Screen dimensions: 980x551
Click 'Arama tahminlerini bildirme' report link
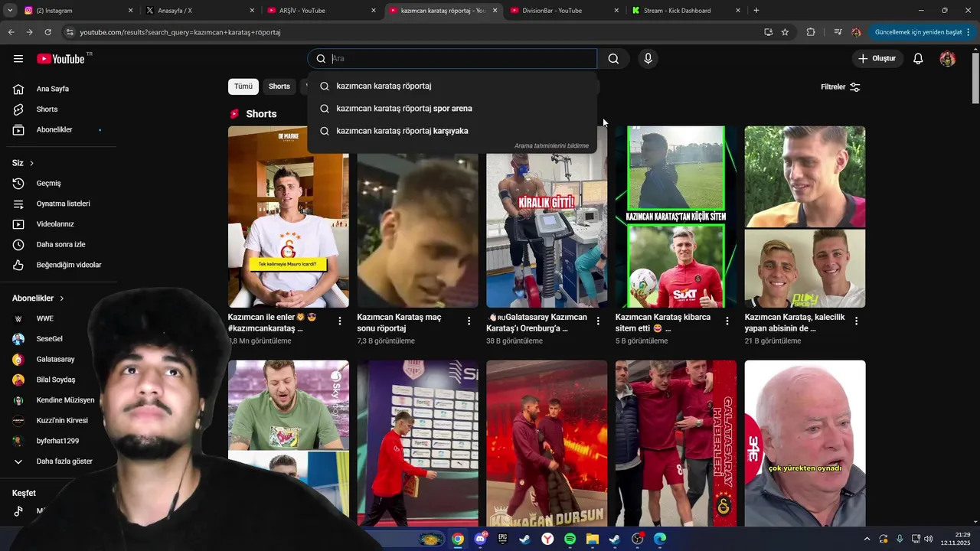pyautogui.click(x=551, y=146)
